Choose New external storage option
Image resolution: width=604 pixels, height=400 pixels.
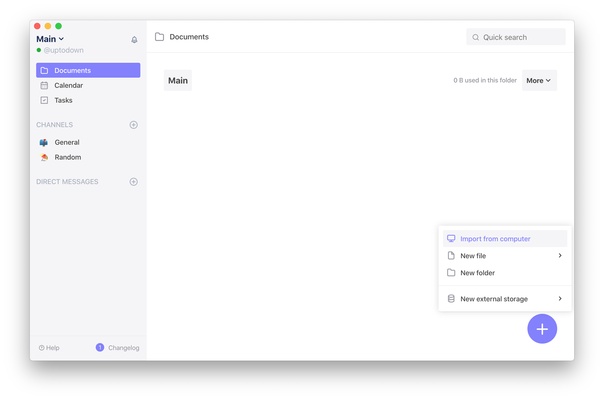505,299
